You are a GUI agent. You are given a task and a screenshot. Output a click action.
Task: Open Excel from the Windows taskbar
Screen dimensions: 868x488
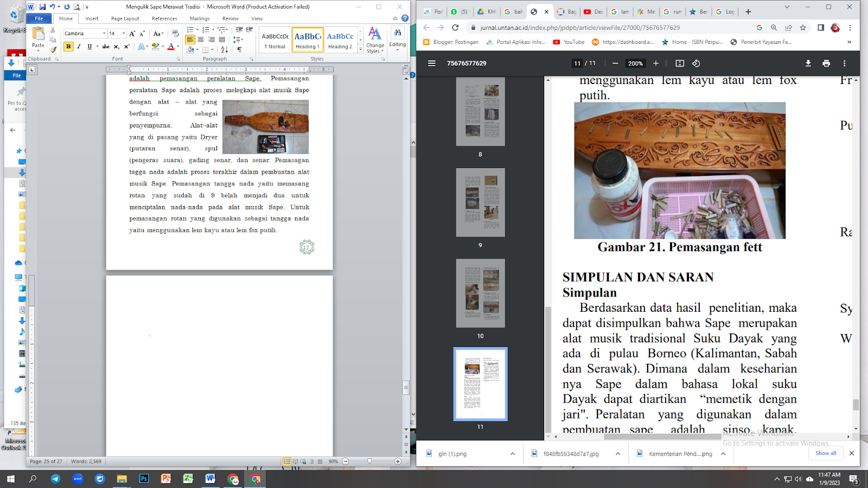[x=188, y=479]
